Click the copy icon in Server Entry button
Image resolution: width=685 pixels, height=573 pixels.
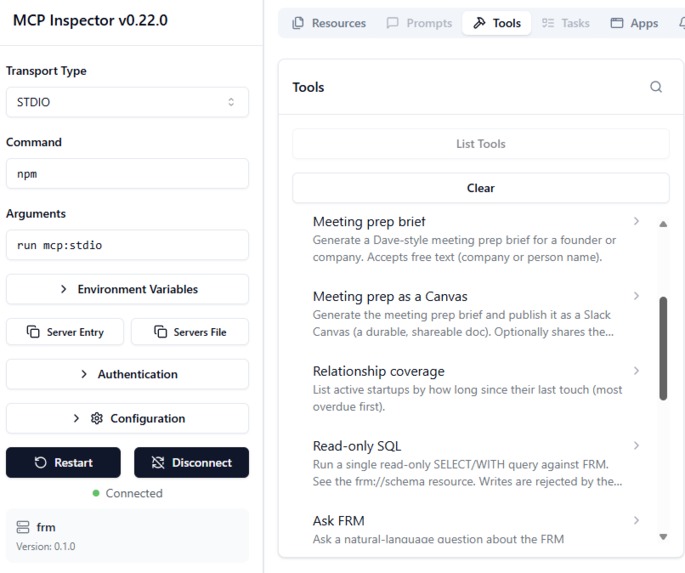[x=33, y=332]
